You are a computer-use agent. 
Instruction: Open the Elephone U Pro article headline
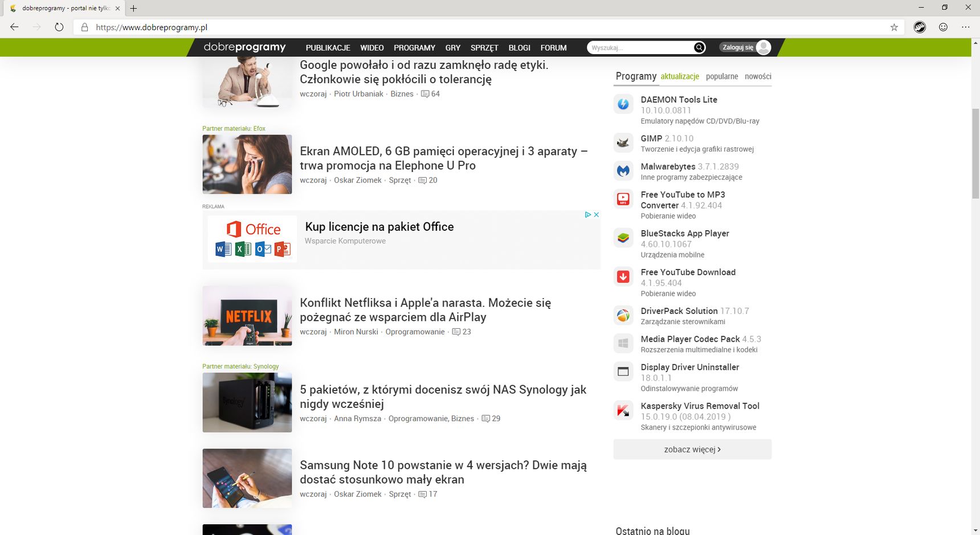443,158
